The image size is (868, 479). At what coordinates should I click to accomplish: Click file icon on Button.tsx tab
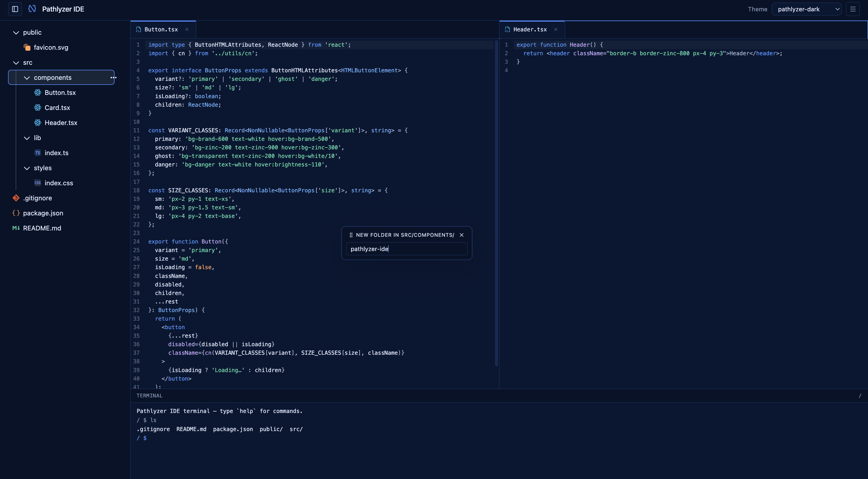[138, 30]
